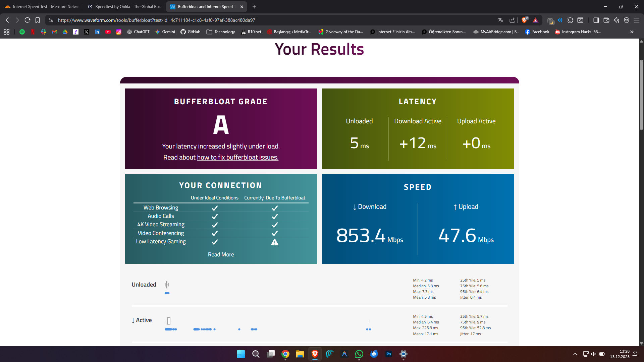Open the Instagram Hacks bookmark
Viewport: 644px width, 362px height.
(578, 32)
